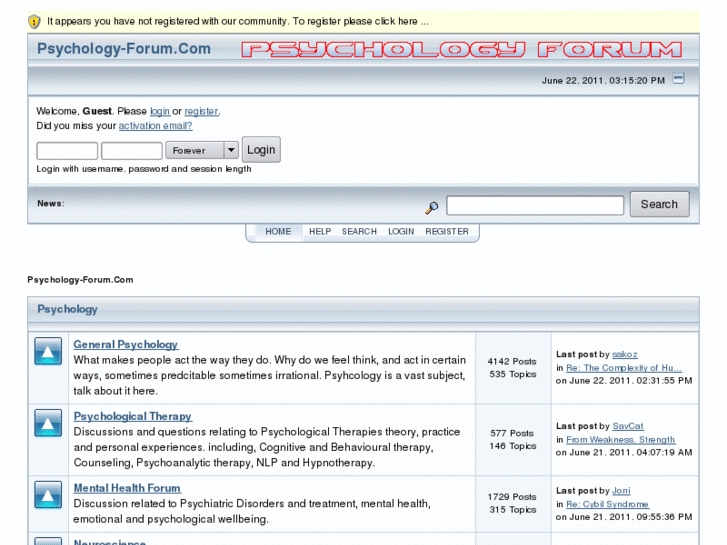The width and height of the screenshot is (727, 545).
Task: Open the post Re: Cybil Syndrome
Action: click(x=607, y=504)
